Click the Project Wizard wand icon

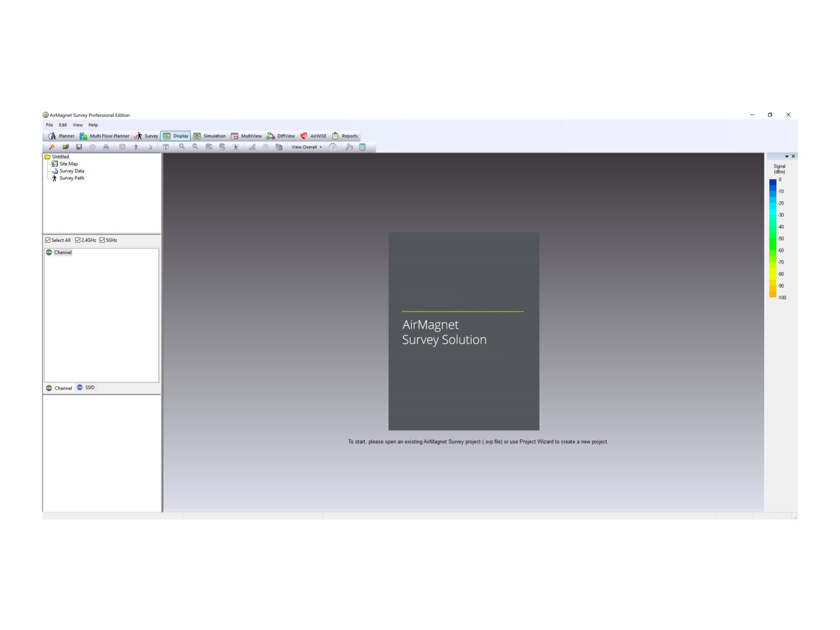pyautogui.click(x=52, y=147)
